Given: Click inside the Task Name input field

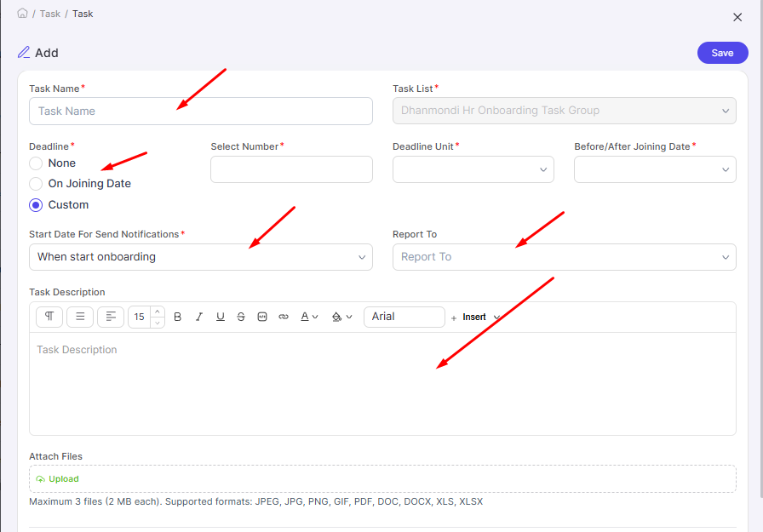Looking at the screenshot, I should point(200,111).
